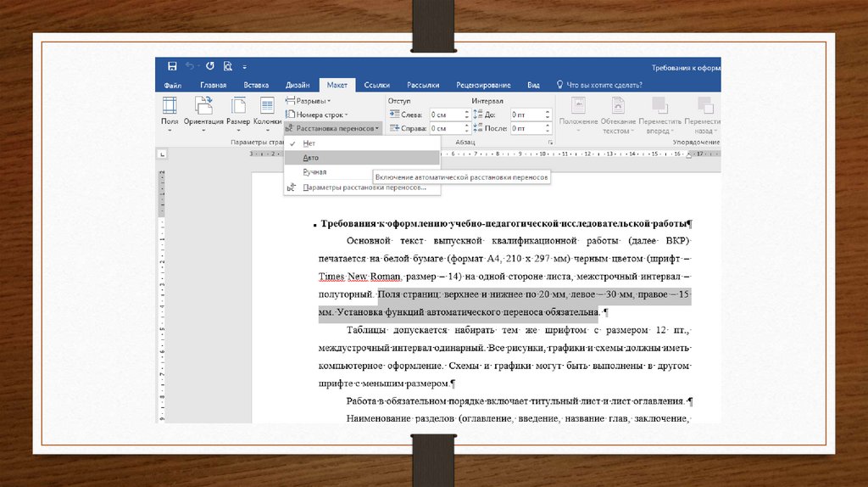Open the Print Preview icon in quick access toolbar
Image resolution: width=868 pixels, height=487 pixels.
point(228,66)
